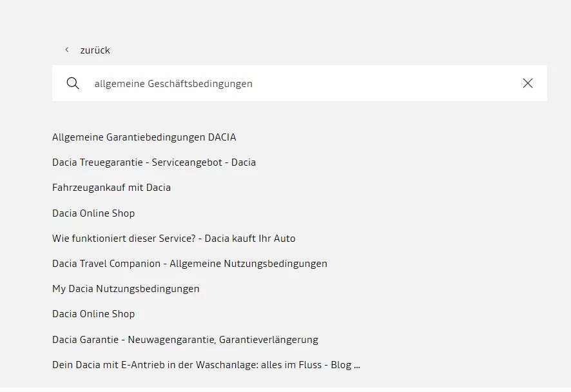Open Wie funktioniert dieser Service? result

(174, 239)
